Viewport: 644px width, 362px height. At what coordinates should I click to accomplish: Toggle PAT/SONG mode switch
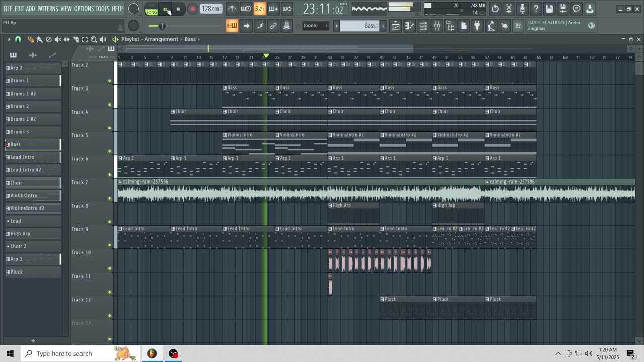coord(151,9)
